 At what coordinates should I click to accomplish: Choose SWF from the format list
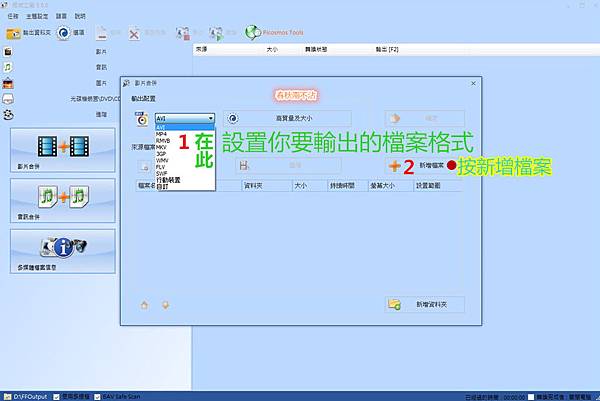coord(185,173)
